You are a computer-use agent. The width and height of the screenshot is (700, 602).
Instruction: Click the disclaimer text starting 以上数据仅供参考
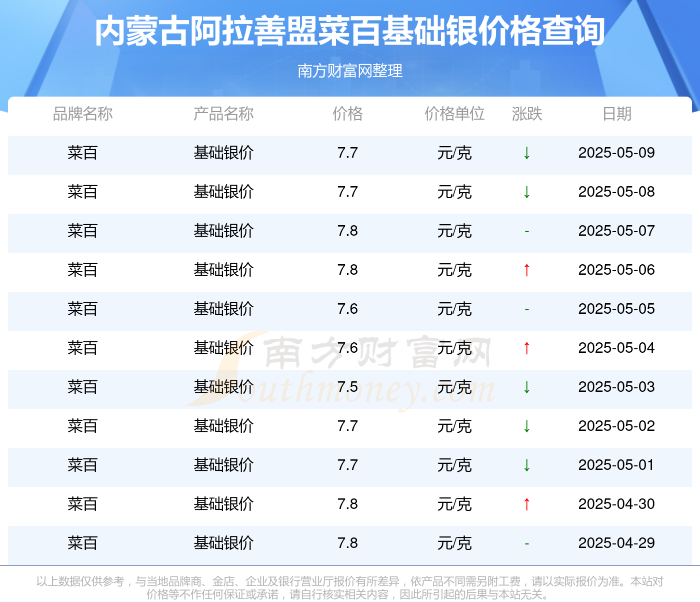coord(350,587)
